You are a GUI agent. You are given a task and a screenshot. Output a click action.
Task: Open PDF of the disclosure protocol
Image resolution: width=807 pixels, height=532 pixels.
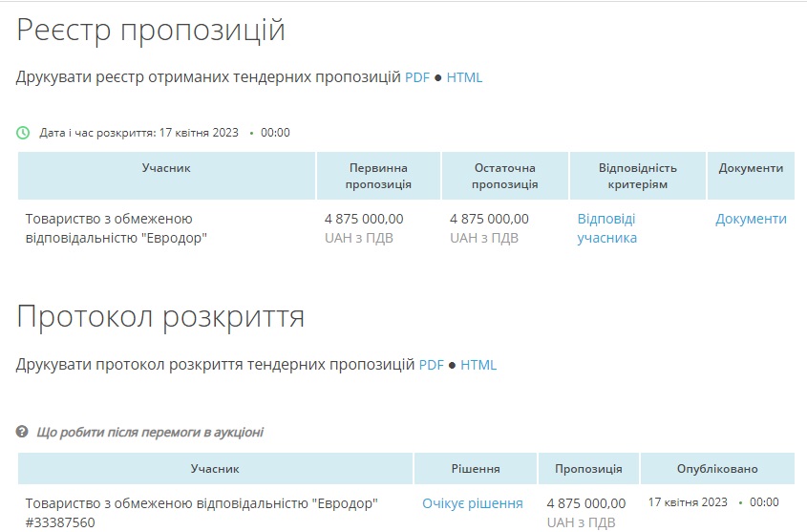point(432,365)
